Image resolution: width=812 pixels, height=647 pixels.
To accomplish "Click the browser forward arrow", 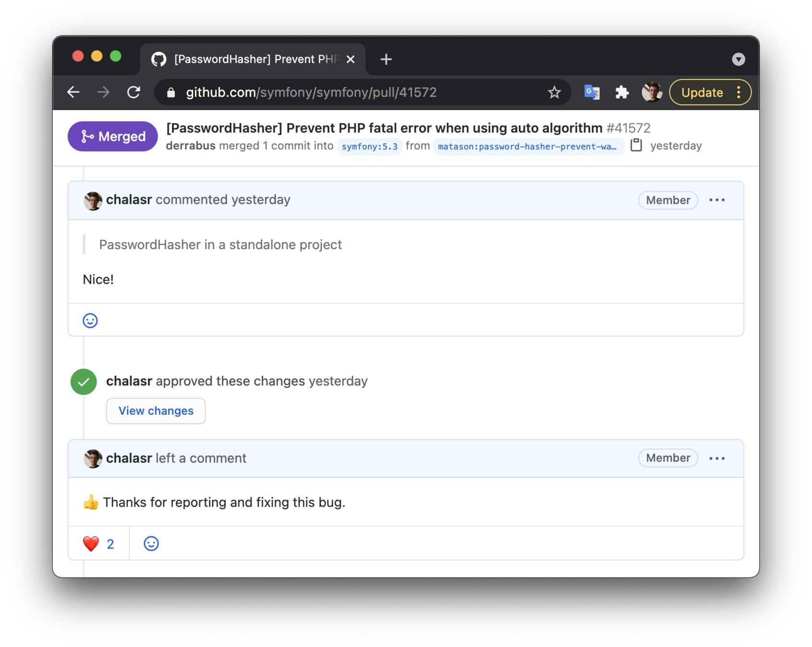I will pos(103,92).
